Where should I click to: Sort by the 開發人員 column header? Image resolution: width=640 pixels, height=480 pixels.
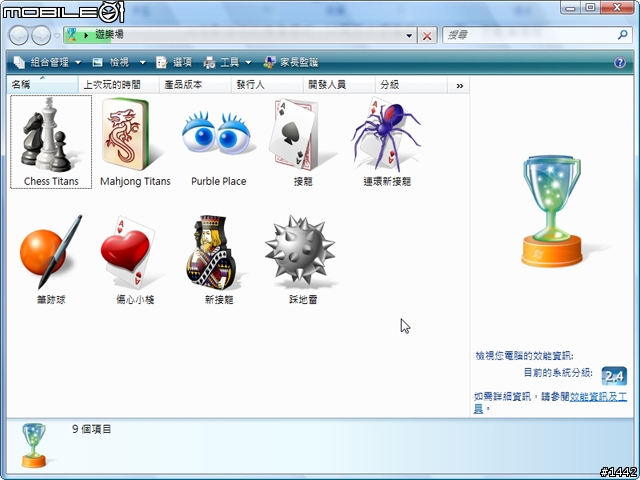tap(339, 85)
